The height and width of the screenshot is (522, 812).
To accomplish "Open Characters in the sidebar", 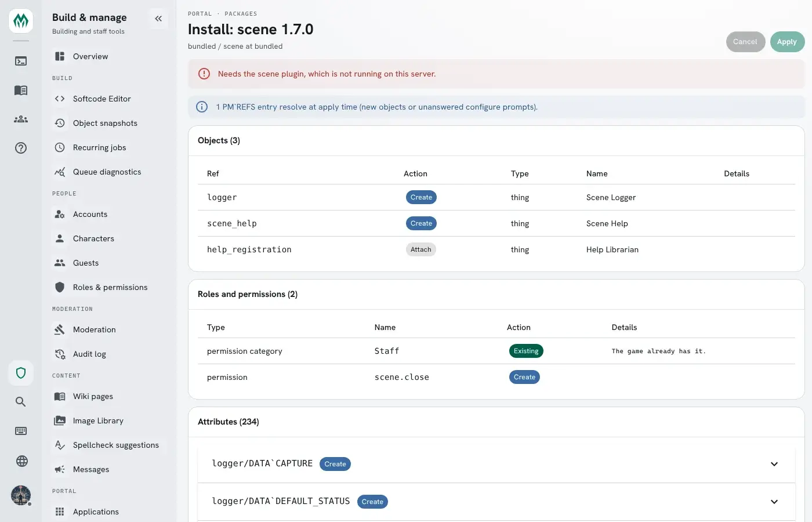I will (109, 238).
